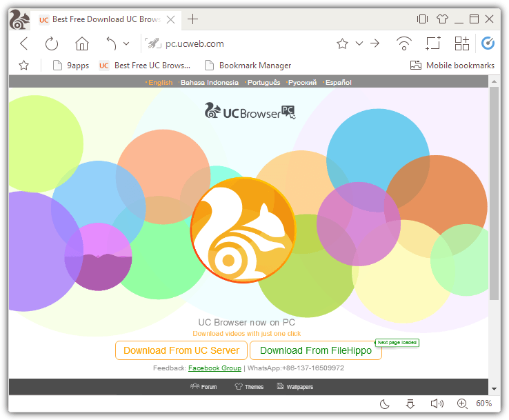Open the extensions add-ons grid icon
This screenshot has width=509, height=420.
point(462,43)
